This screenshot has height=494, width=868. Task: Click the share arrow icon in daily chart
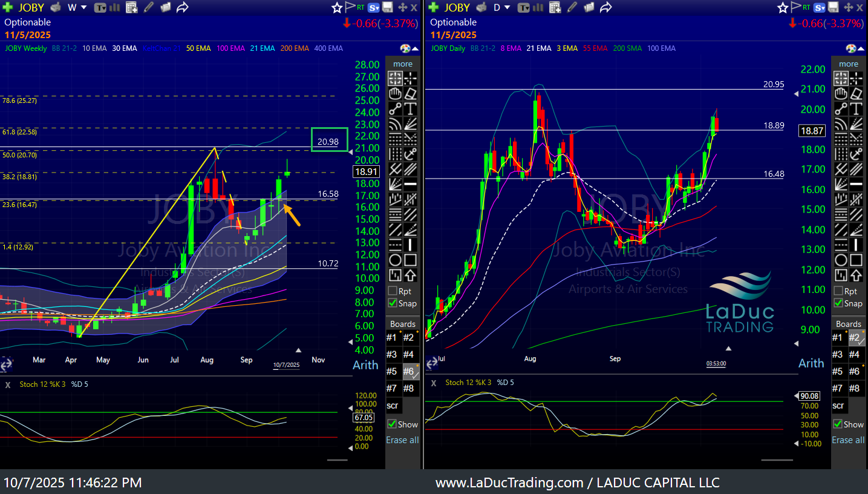click(x=605, y=7)
